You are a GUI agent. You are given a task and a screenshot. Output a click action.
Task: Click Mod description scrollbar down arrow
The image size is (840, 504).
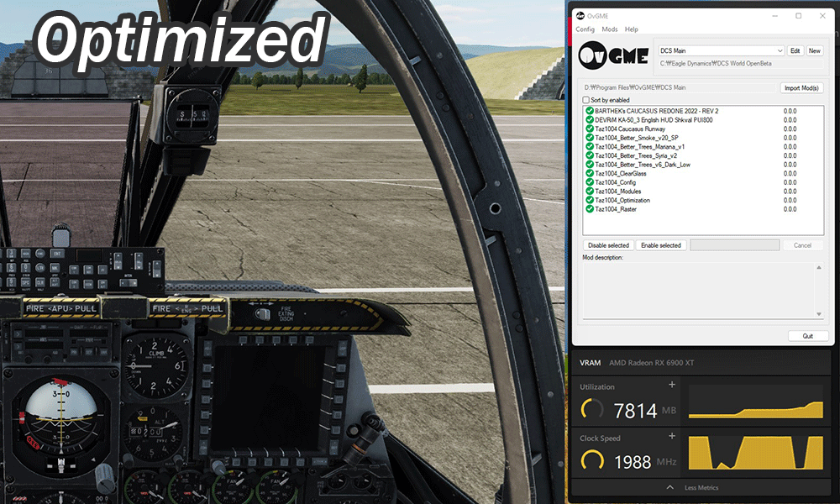coord(818,314)
